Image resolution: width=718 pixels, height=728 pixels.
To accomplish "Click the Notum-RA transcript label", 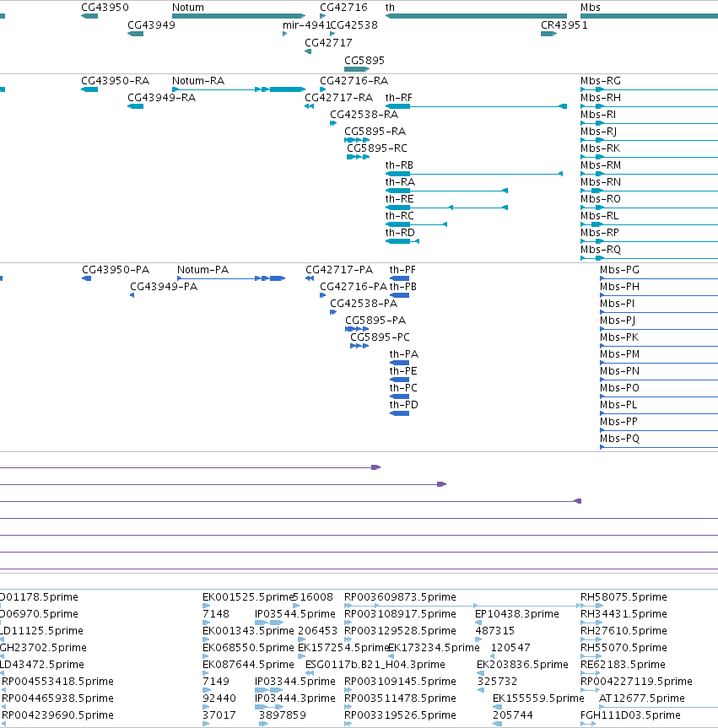I will (197, 81).
